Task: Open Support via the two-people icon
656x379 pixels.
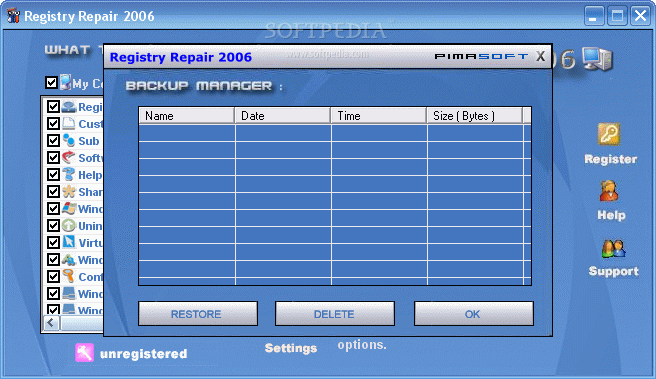Action: (613, 248)
